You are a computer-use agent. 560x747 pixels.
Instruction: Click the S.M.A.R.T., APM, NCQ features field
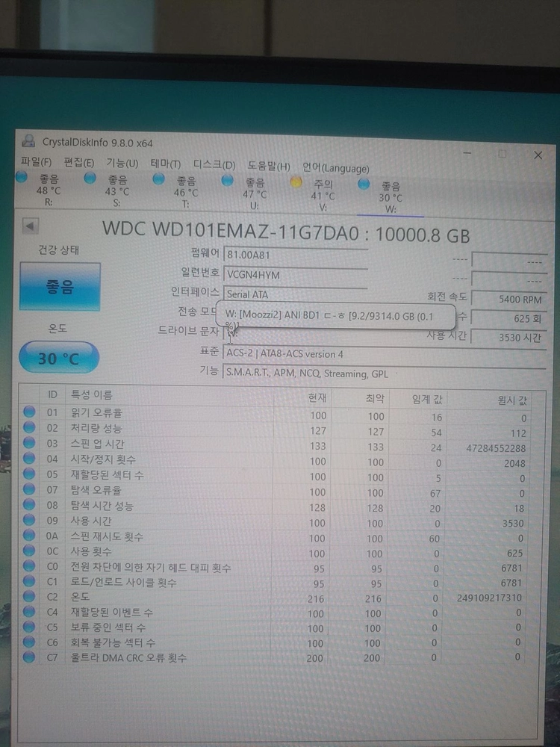(x=384, y=373)
